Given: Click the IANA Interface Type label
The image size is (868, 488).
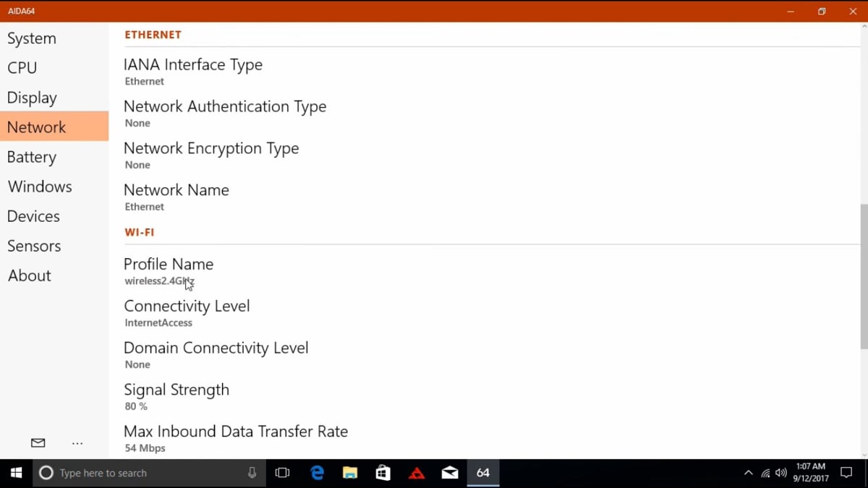Looking at the screenshot, I should (x=193, y=64).
